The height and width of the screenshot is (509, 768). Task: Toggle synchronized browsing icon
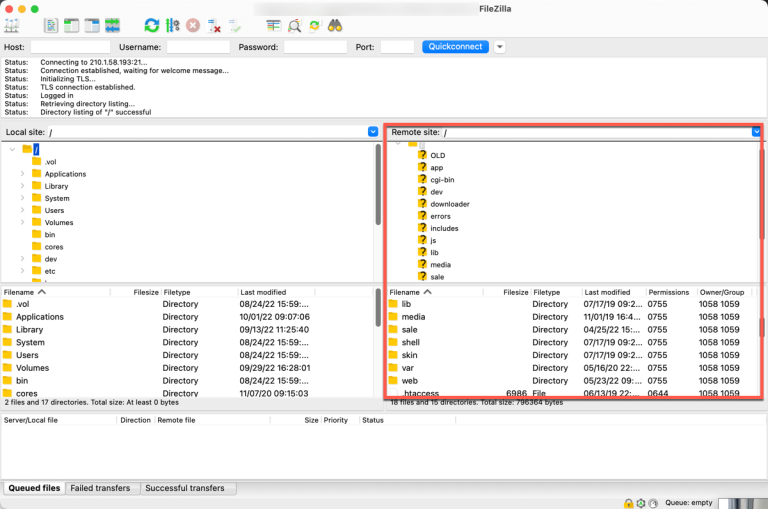click(x=314, y=26)
